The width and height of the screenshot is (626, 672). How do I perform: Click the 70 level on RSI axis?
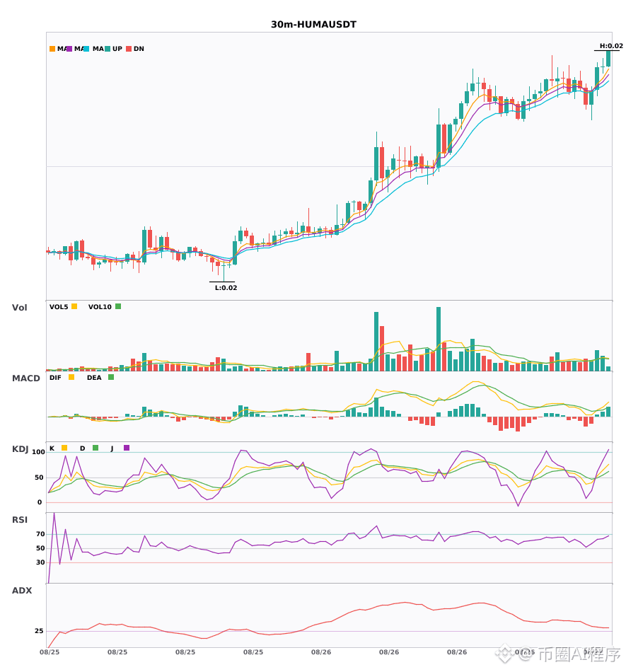tap(41, 534)
